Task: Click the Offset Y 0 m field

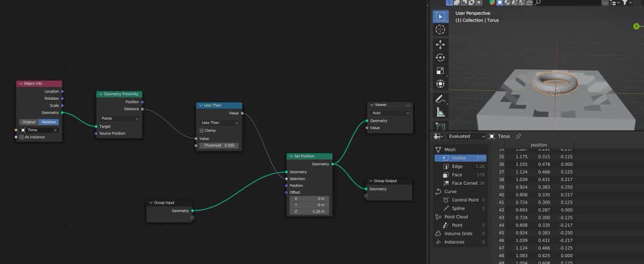Action: coord(310,205)
